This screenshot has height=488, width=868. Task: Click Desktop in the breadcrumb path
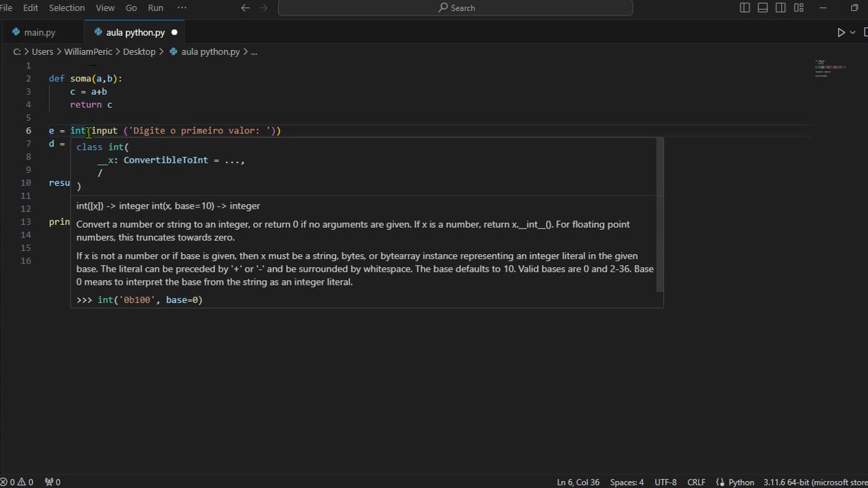pos(139,52)
